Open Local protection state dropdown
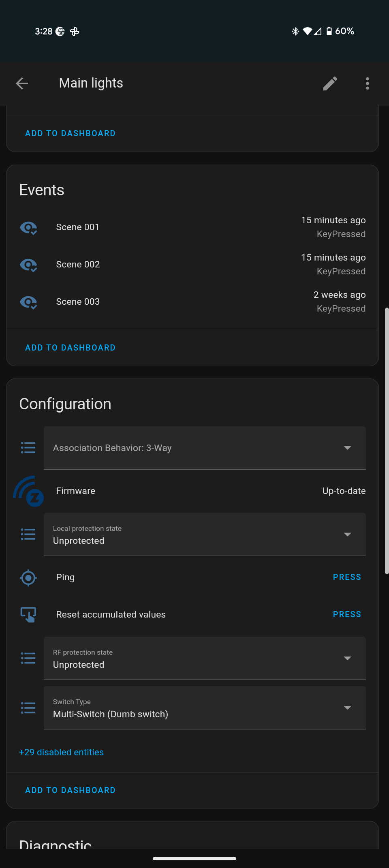389x868 pixels. [205, 534]
